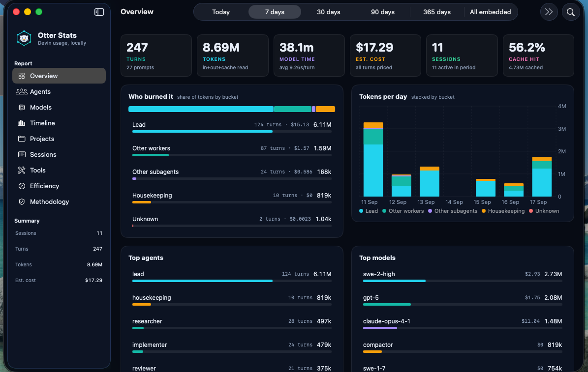Click the Tokens summary row in sidebar
Screen dimensions: 588x372
(x=59, y=264)
